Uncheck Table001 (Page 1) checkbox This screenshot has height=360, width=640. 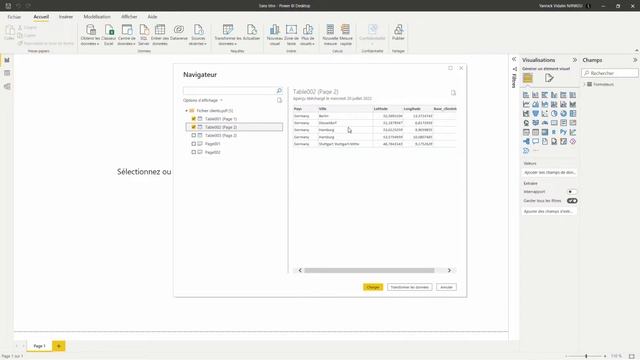coord(193,119)
